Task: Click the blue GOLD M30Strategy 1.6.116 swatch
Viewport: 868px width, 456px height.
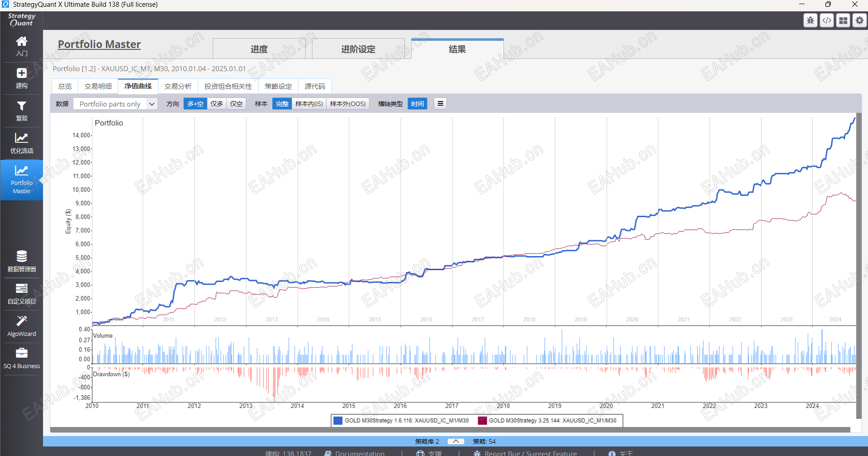Action: (338, 420)
